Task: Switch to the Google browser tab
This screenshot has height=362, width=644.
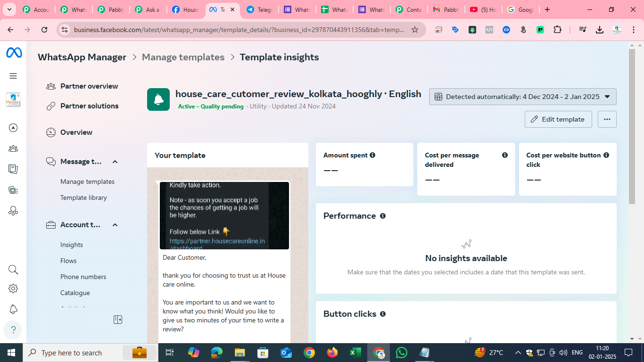Action: (521, 9)
